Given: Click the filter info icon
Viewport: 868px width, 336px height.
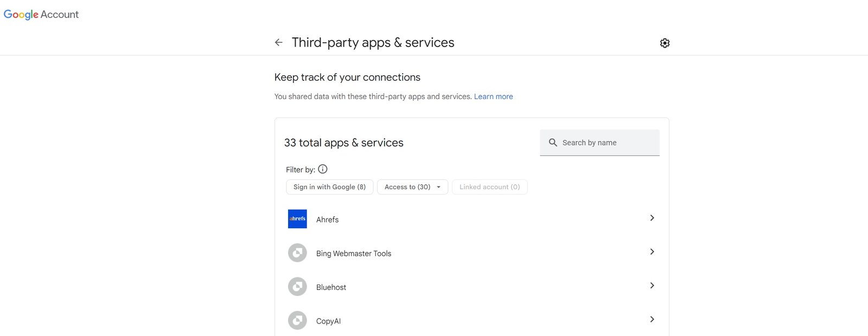Looking at the screenshot, I should coord(323,169).
